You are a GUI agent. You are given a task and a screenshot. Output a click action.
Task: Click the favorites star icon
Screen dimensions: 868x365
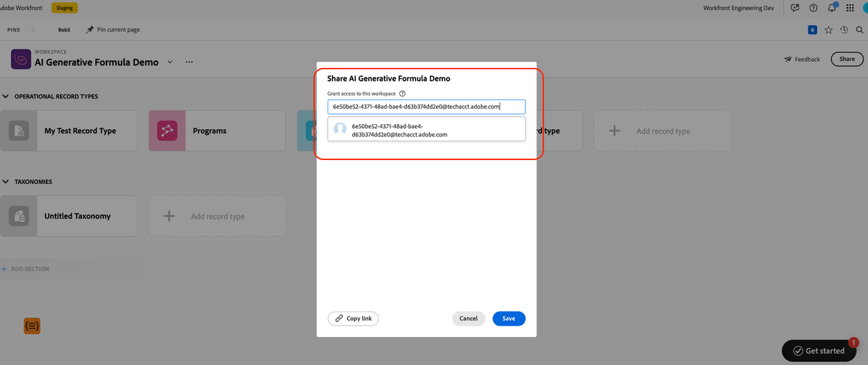tap(828, 30)
